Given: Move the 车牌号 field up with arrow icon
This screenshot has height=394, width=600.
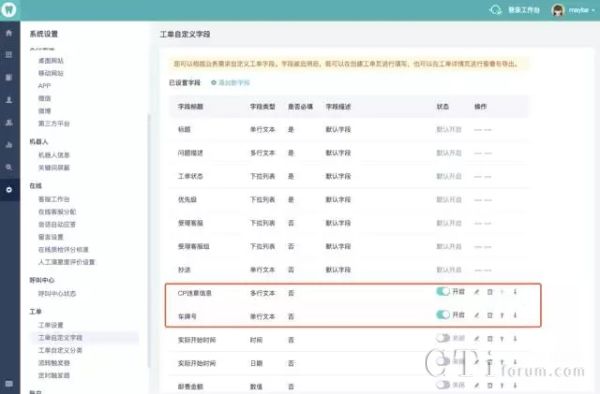Looking at the screenshot, I should [x=502, y=315].
